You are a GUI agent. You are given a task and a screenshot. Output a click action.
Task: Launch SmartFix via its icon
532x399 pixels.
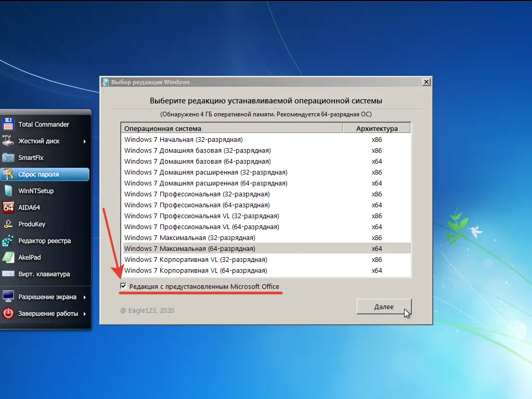coord(8,157)
